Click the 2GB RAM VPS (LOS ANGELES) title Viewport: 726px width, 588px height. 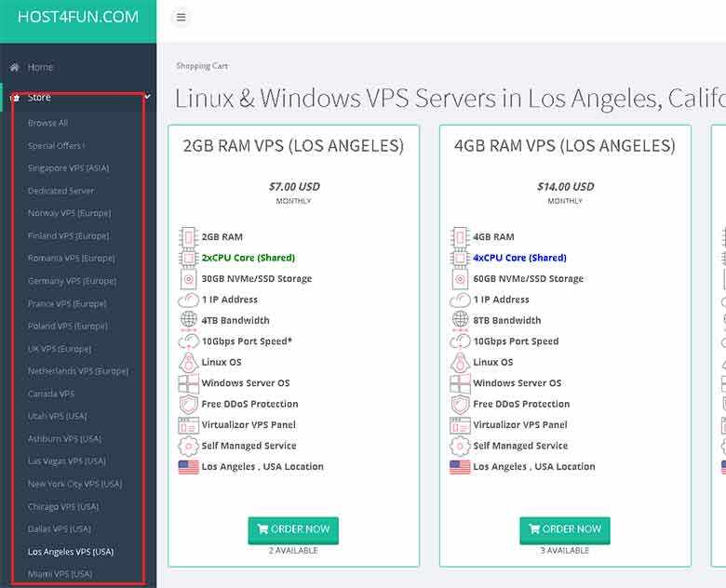point(293,145)
